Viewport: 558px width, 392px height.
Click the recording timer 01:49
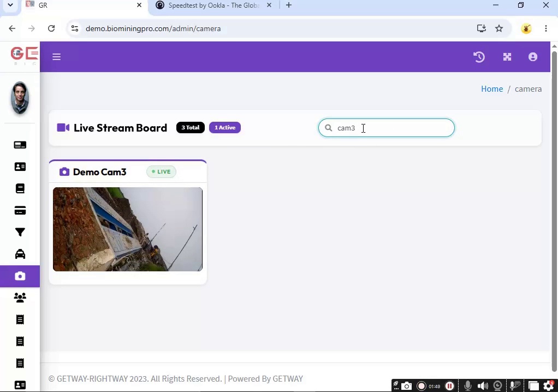(x=435, y=387)
